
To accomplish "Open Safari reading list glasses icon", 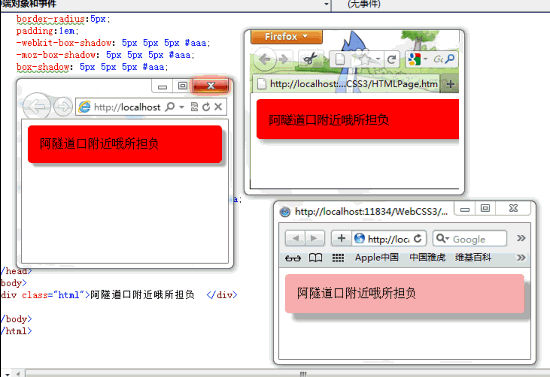I will tap(293, 258).
